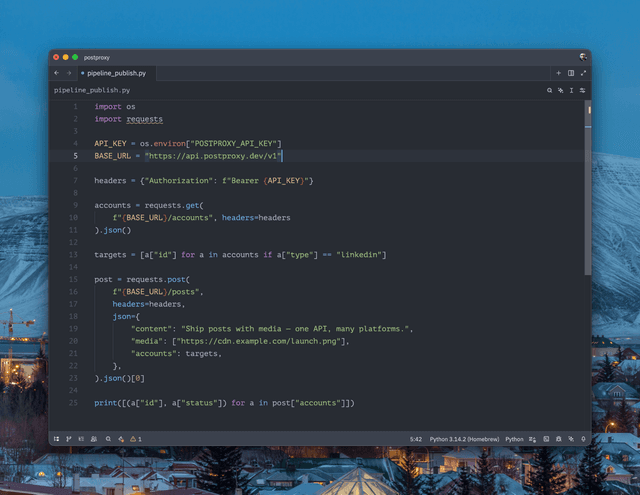Viewport: 640px width, 495px height.
Task: Toggle the debugger panel bug icon
Action: point(558,439)
